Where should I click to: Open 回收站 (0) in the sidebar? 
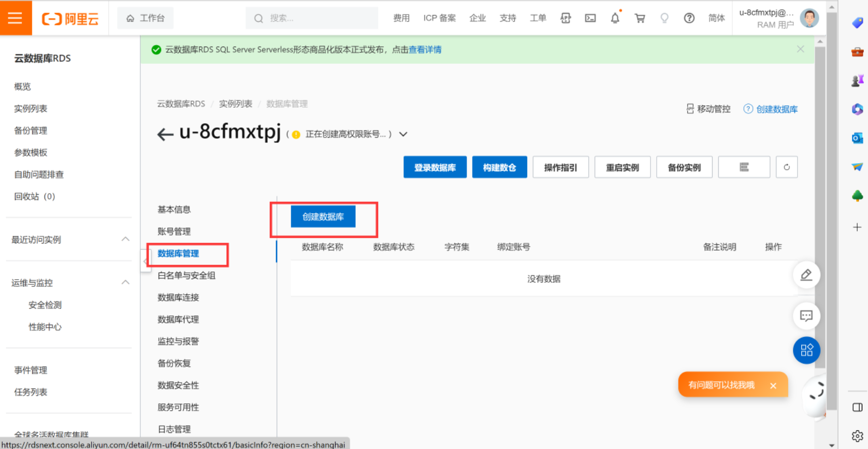click(x=34, y=196)
